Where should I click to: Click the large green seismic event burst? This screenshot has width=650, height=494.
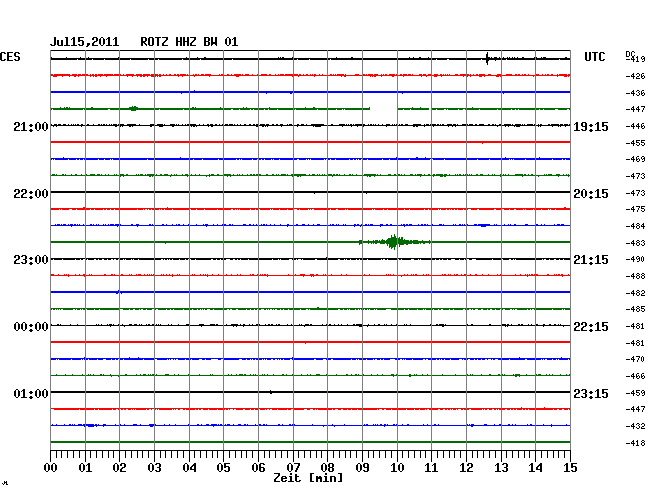pyautogui.click(x=394, y=242)
